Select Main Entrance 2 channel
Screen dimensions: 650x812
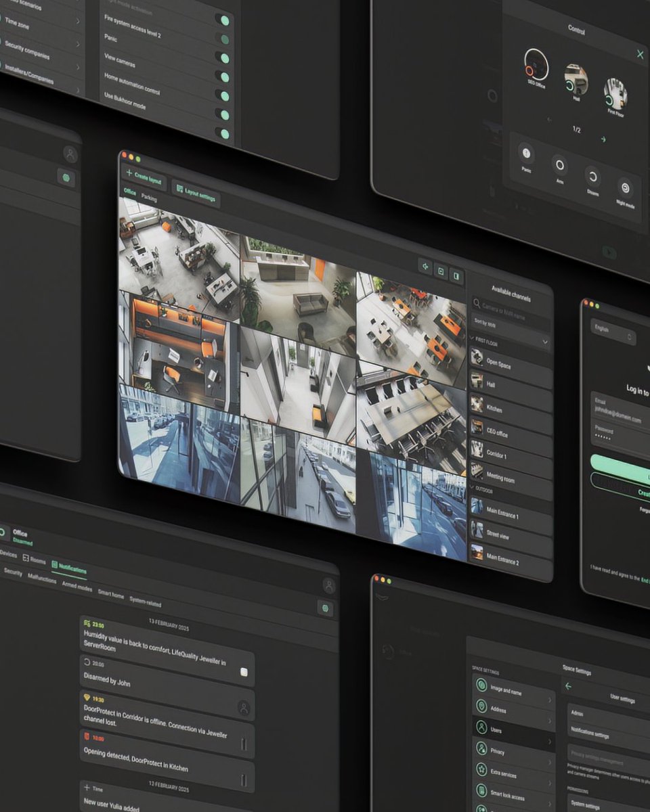511,560
